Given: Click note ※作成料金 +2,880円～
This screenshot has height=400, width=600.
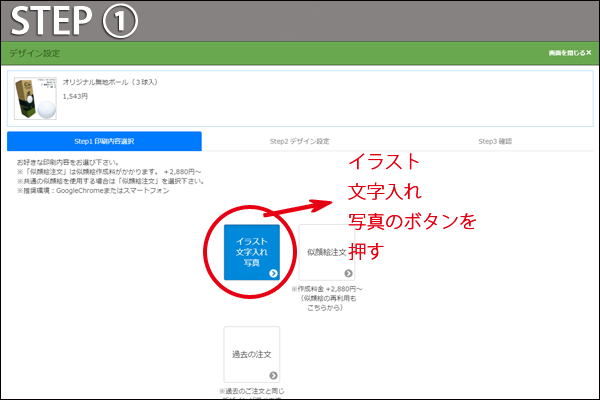Looking at the screenshot, I should click(x=326, y=289).
